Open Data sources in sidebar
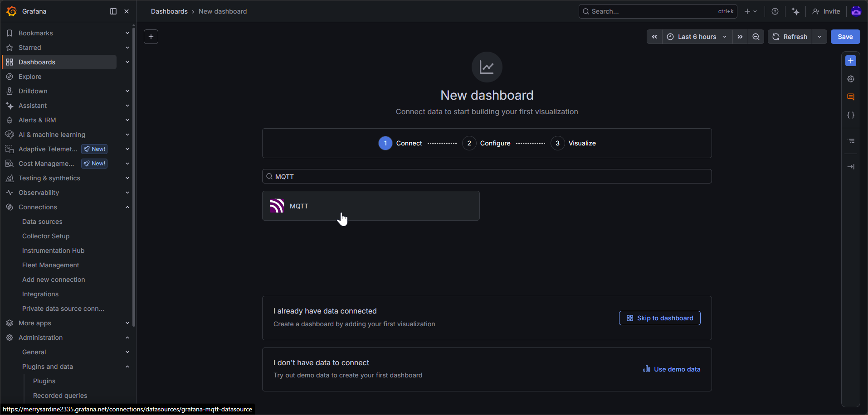The width and height of the screenshot is (868, 415). click(42, 222)
